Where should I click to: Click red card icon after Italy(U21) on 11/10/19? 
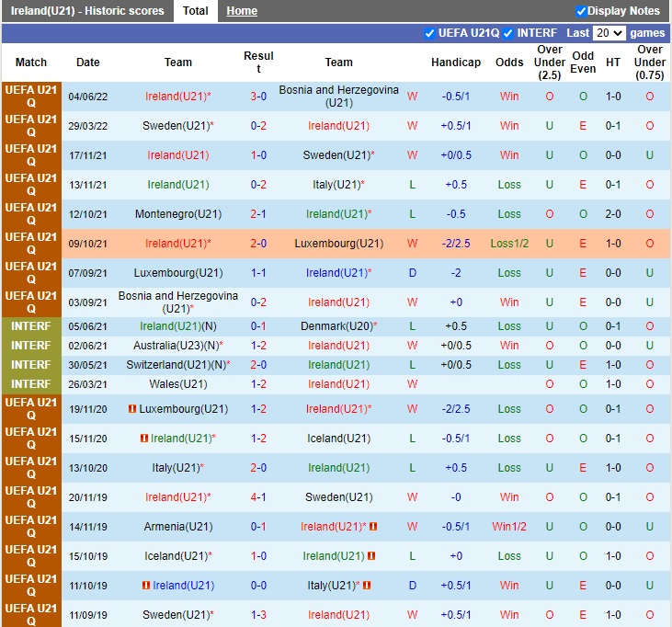[x=366, y=586]
